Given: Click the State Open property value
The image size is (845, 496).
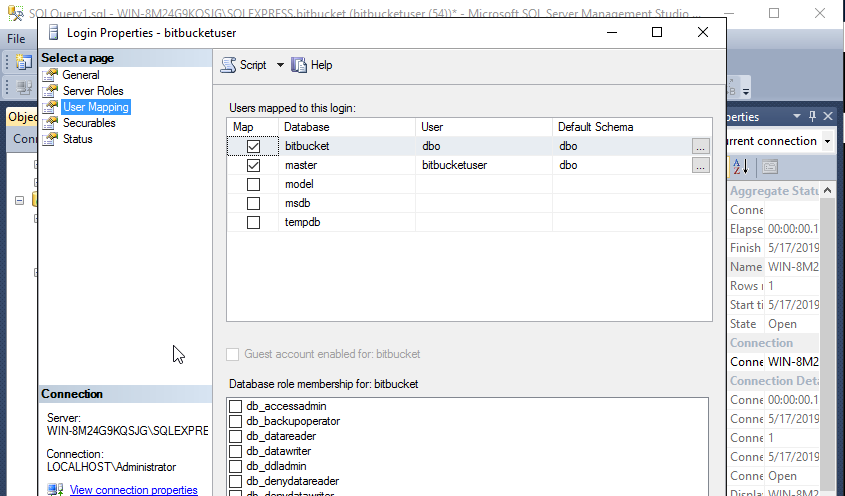Looking at the screenshot, I should click(x=792, y=324).
